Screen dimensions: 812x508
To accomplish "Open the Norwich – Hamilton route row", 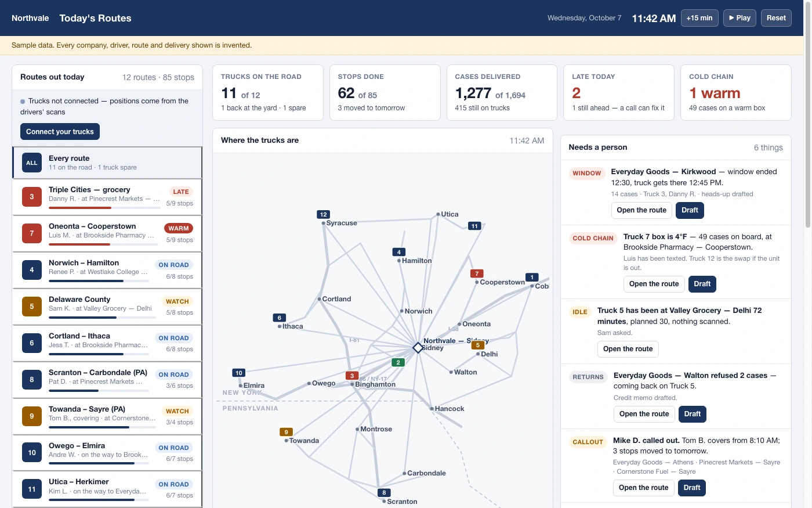I will pyautogui.click(x=107, y=270).
